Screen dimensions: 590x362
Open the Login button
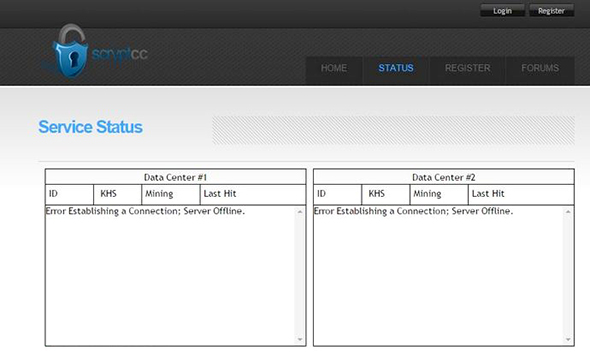(x=502, y=11)
